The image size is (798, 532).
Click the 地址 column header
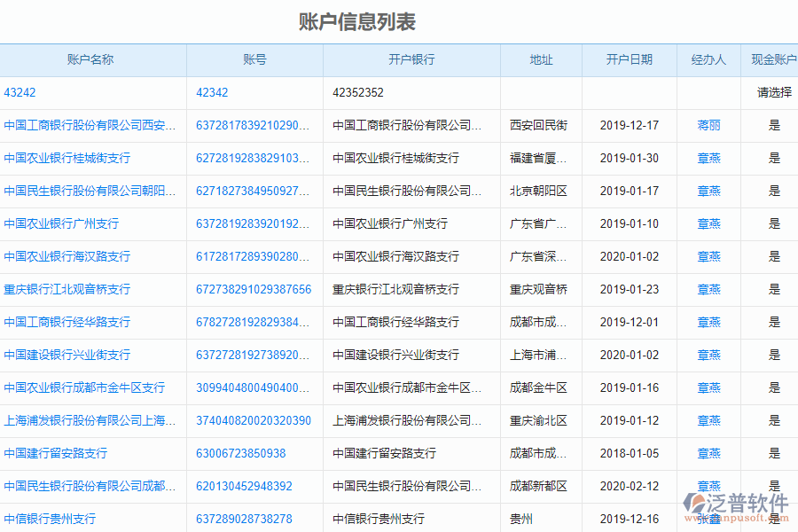pyautogui.click(x=541, y=59)
